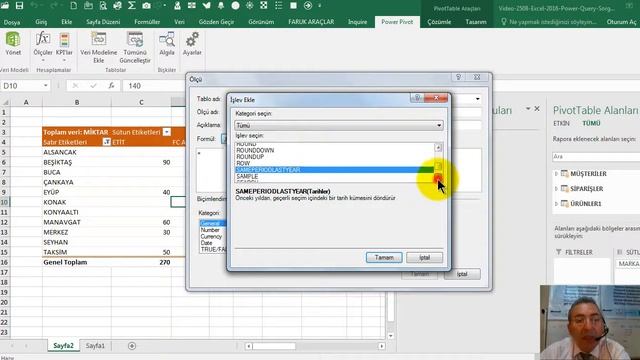Image resolution: width=640 pixels, height=360 pixels.
Task: Select ROUNDDOWN in the function list
Action: click(255, 150)
